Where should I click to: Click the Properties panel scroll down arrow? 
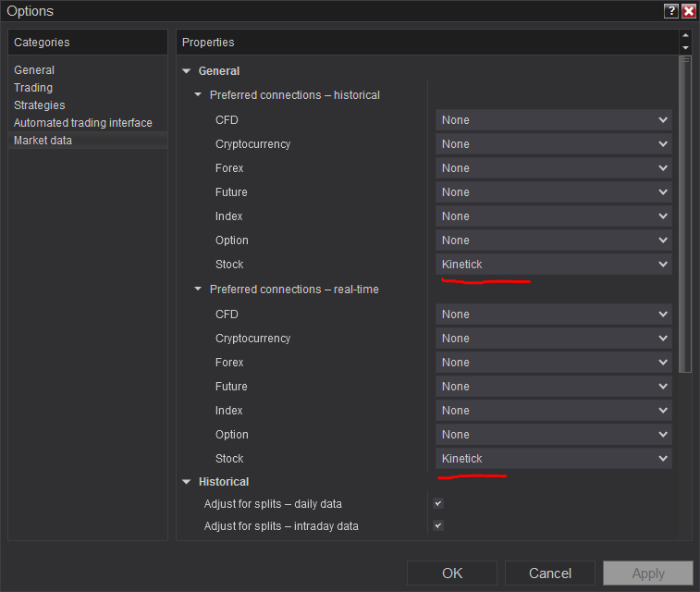[685, 48]
